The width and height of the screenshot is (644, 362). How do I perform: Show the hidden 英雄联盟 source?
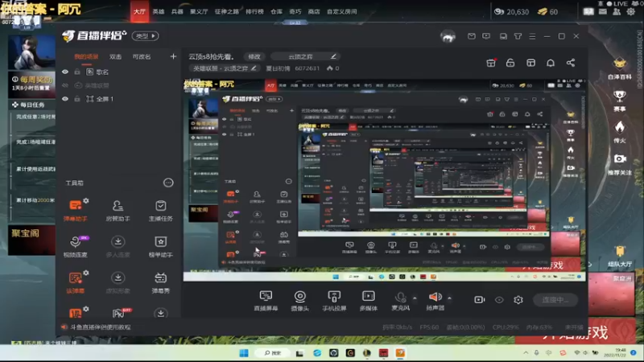coord(65,85)
